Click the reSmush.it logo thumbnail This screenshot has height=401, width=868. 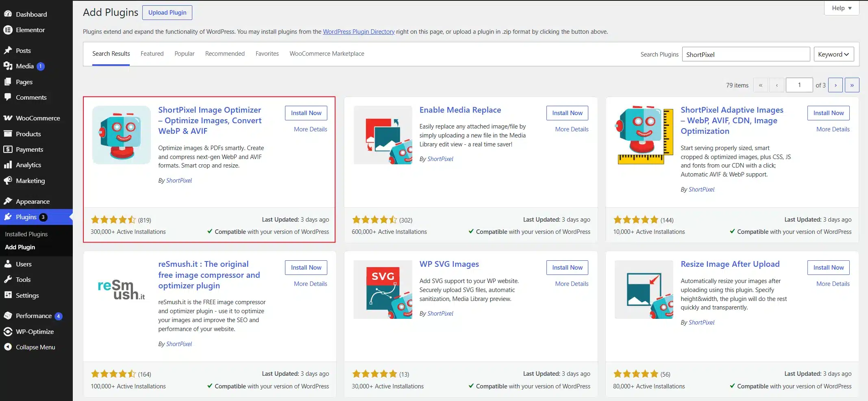(x=122, y=290)
